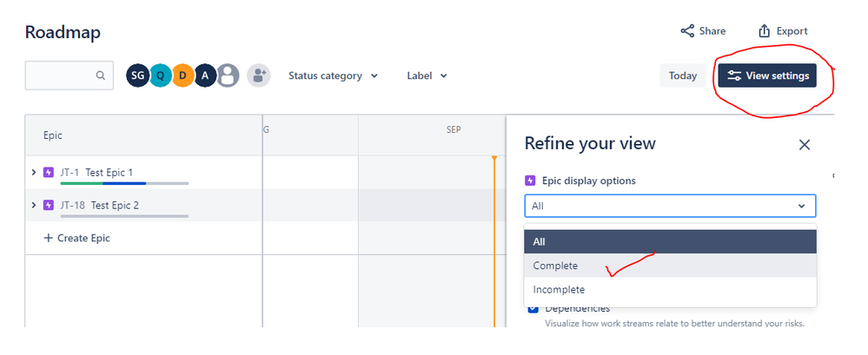Click the search magnifier icon
This screenshot has width=868, height=355.
(x=101, y=76)
